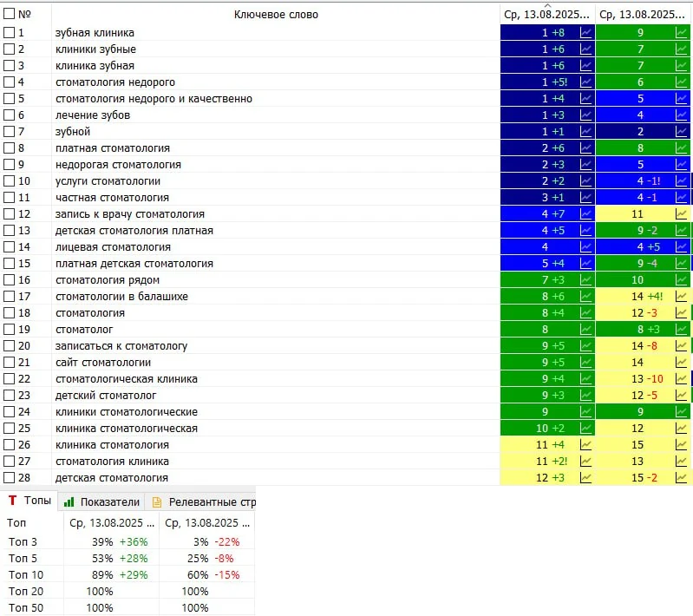
Task: Click chart icon for 'детская стоматология платная' first column
Action: pos(585,231)
